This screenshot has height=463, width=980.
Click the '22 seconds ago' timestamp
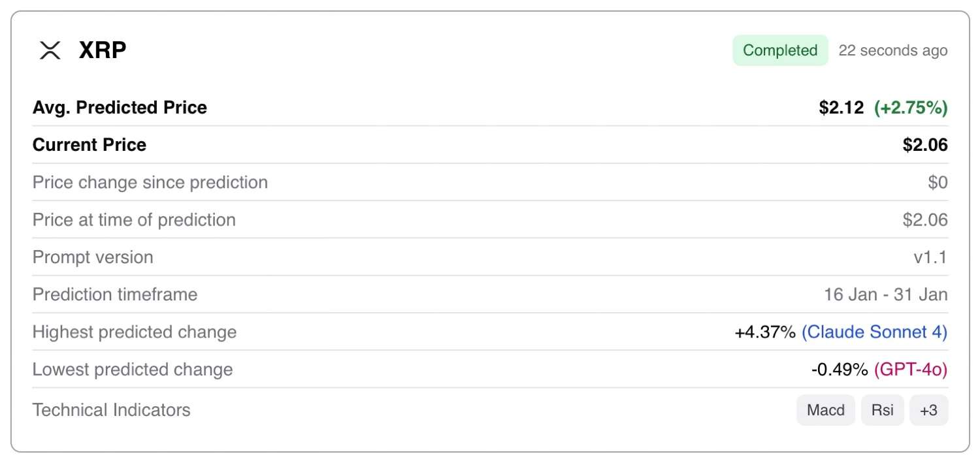point(892,50)
